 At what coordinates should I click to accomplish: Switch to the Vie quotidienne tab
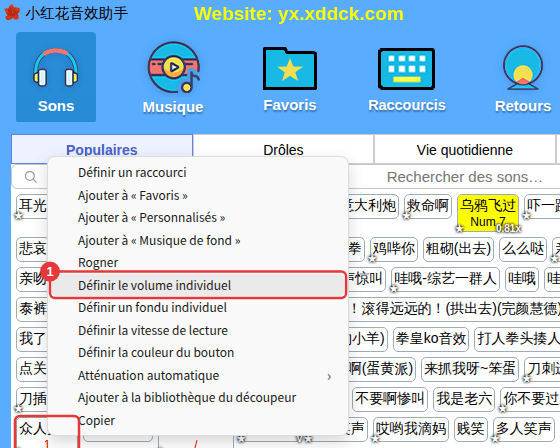click(x=465, y=150)
